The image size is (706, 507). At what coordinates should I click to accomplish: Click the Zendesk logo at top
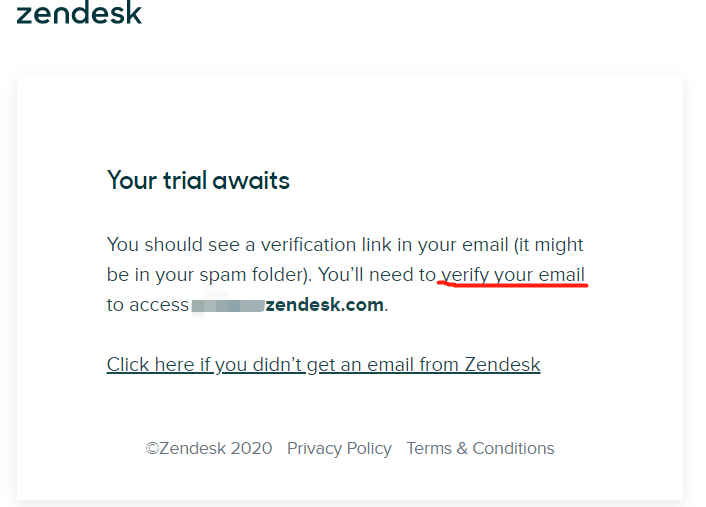click(79, 12)
